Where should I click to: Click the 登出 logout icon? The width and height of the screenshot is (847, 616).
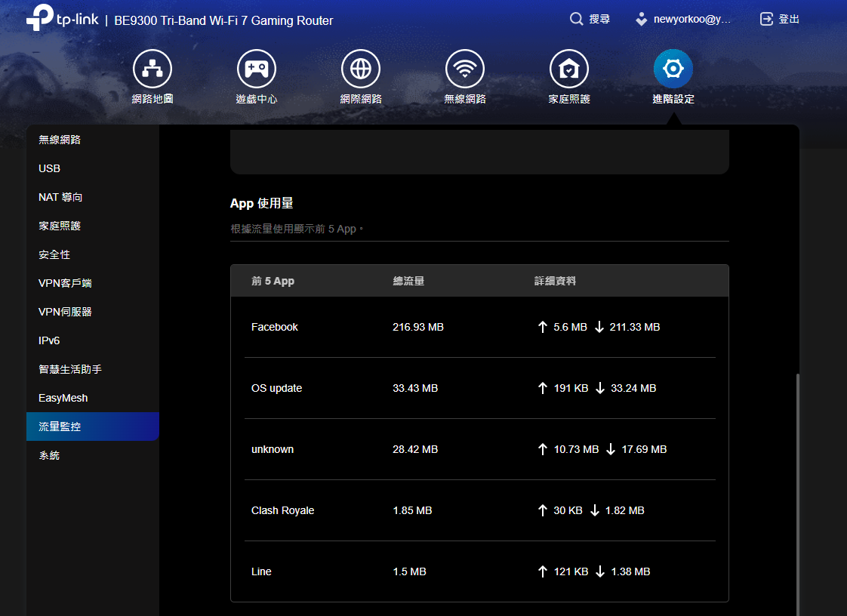(766, 19)
